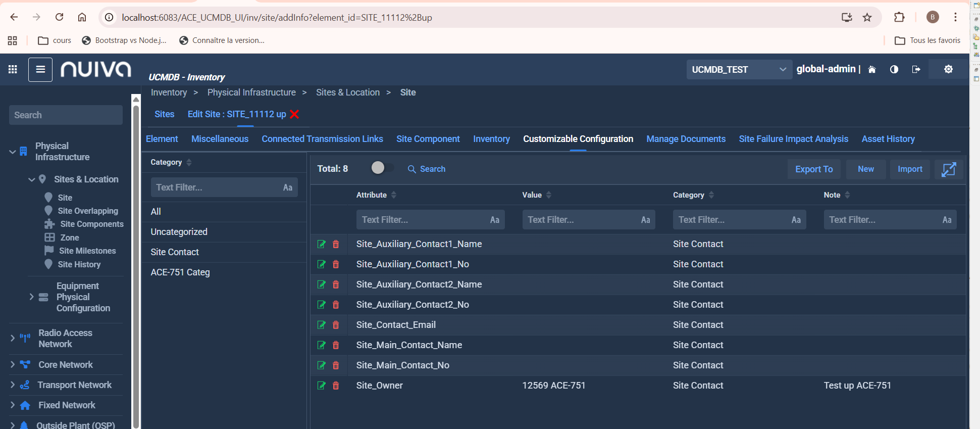The height and width of the screenshot is (429, 980).
Task: Toggle the switch next to Total: 8
Action: pyautogui.click(x=382, y=168)
